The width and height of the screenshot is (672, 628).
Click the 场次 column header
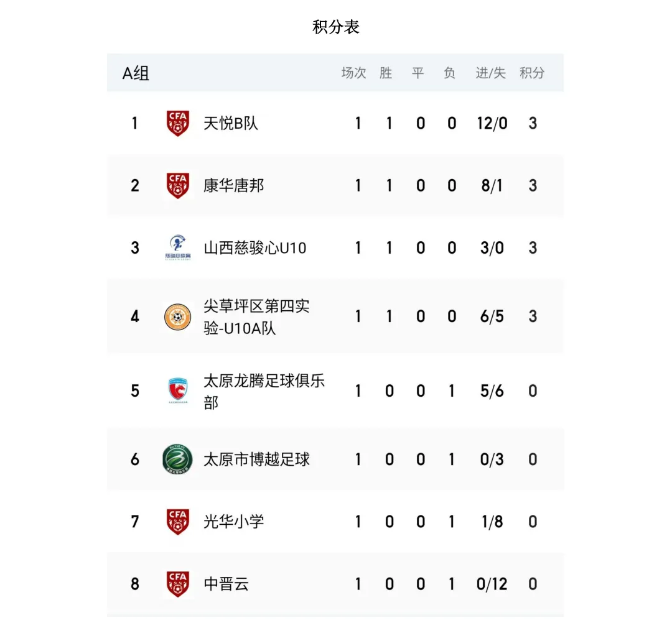point(353,73)
